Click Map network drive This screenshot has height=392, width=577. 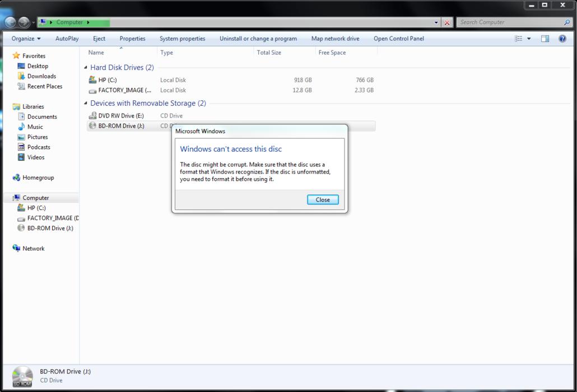(335, 39)
